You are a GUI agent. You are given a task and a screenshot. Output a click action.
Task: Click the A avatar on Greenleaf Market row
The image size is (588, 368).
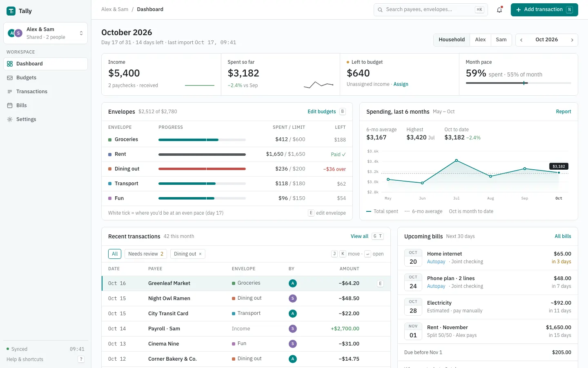click(x=292, y=283)
